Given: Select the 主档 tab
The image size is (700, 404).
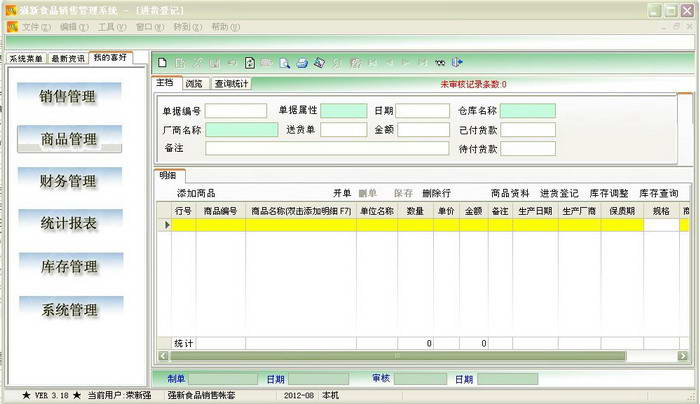Looking at the screenshot, I should coord(165,83).
